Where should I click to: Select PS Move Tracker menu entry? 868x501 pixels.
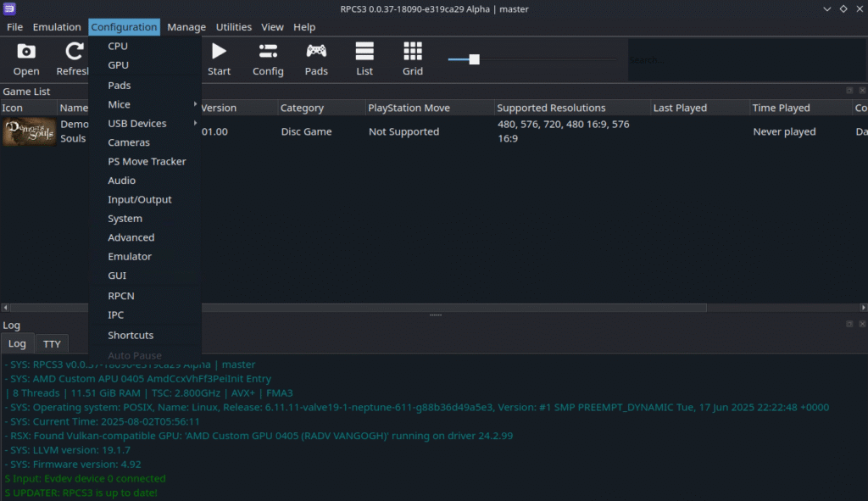pos(145,161)
